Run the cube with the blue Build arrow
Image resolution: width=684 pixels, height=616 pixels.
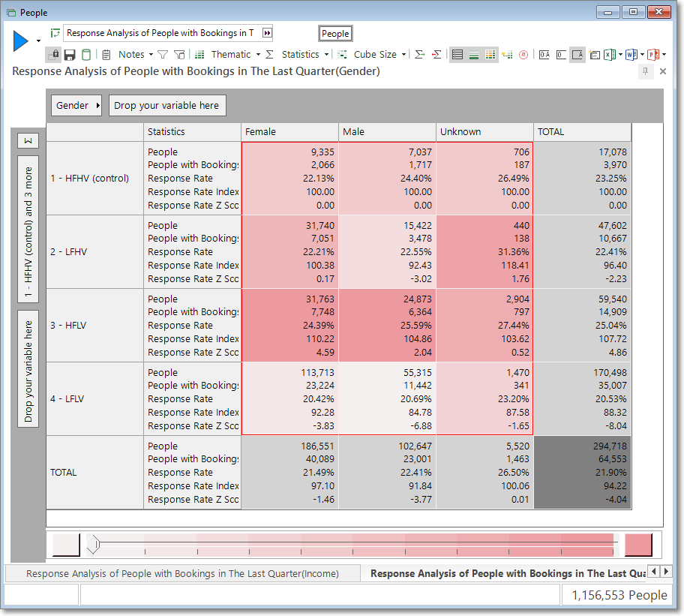(20, 41)
